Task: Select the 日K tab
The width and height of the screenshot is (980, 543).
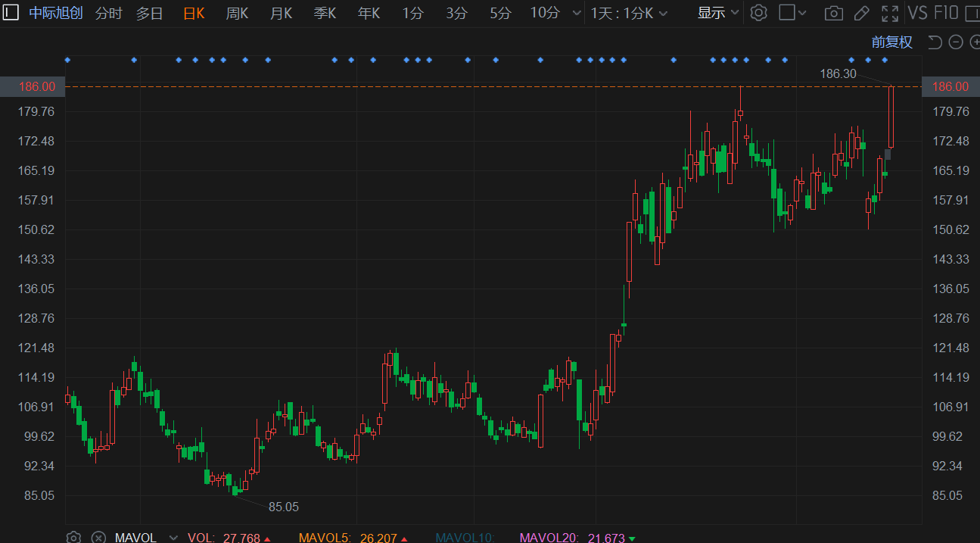Action: (x=194, y=13)
